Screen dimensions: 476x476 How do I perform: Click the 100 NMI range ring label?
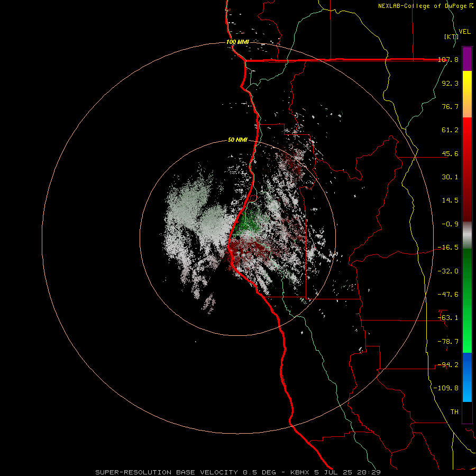point(237,42)
